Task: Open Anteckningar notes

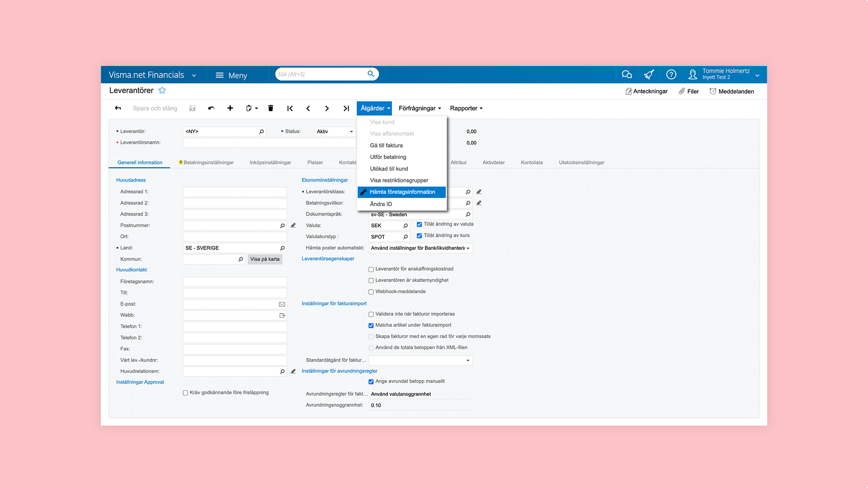Action: pyautogui.click(x=646, y=91)
